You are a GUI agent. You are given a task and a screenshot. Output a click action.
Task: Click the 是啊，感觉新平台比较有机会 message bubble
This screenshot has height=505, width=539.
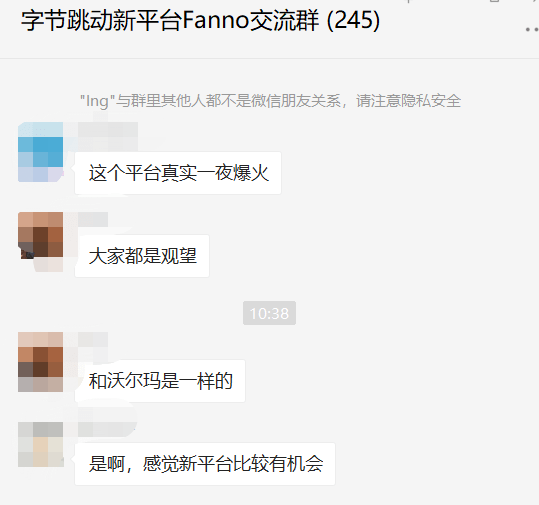[205, 464]
